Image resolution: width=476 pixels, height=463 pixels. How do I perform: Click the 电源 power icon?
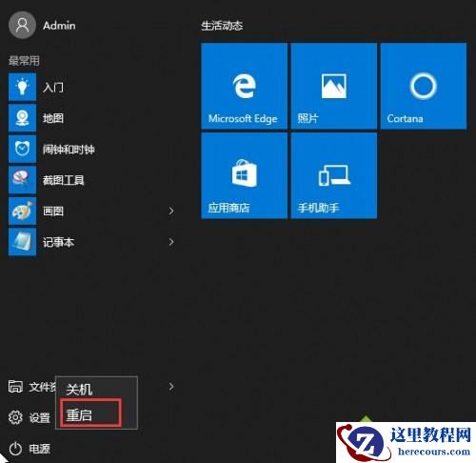click(15, 449)
